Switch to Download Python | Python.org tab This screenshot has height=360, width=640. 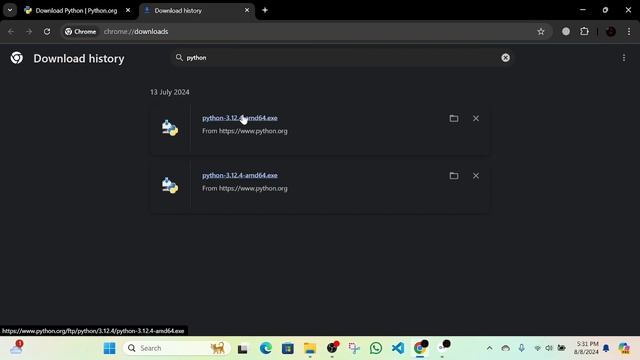click(x=77, y=11)
